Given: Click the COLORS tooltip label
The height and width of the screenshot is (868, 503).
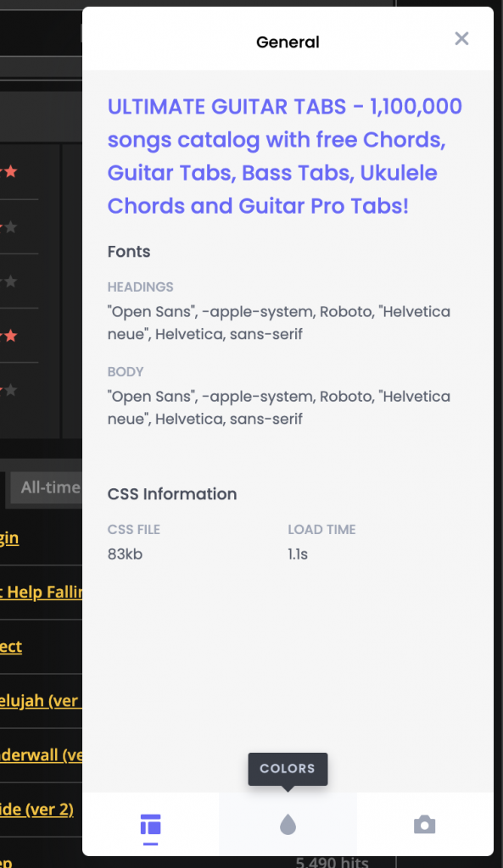Looking at the screenshot, I should pos(288,768).
